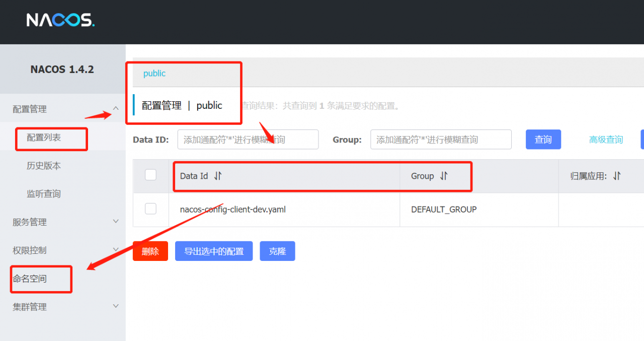The image size is (644, 341).
Task: Expand the 集群管理 menu
Action: (x=62, y=307)
